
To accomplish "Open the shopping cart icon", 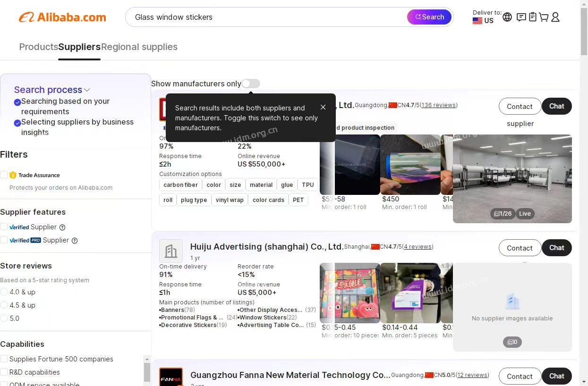I will click(544, 17).
